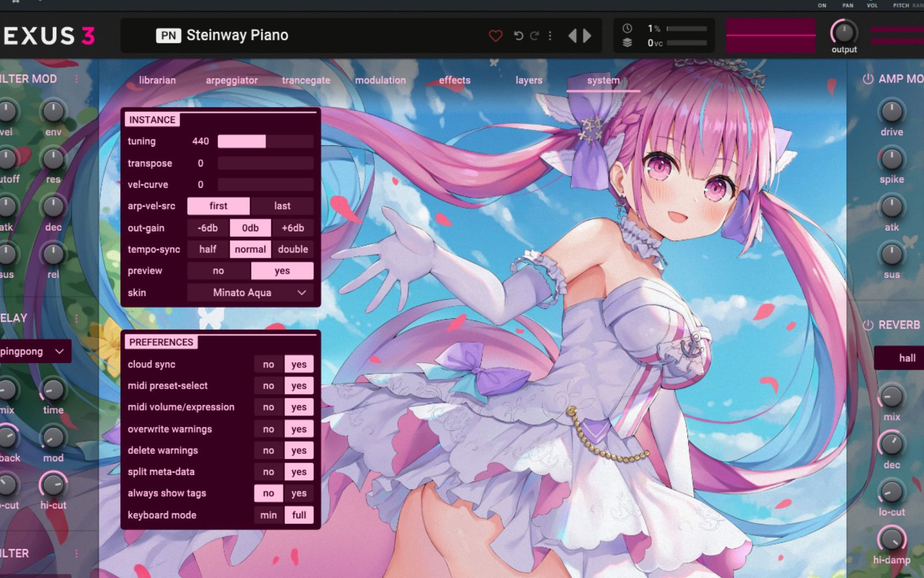Open the Minato Aqua skin dropdown

(x=249, y=292)
